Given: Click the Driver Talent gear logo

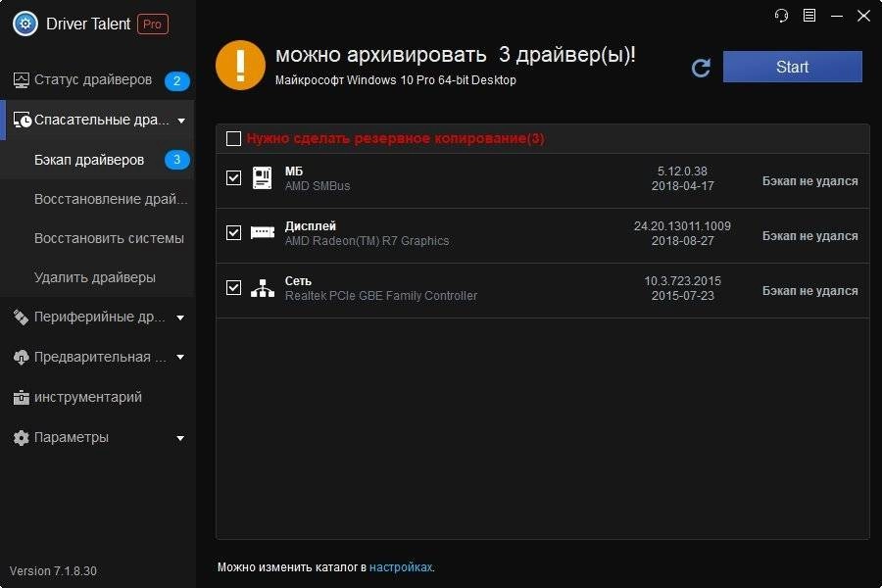Looking at the screenshot, I should (25, 24).
